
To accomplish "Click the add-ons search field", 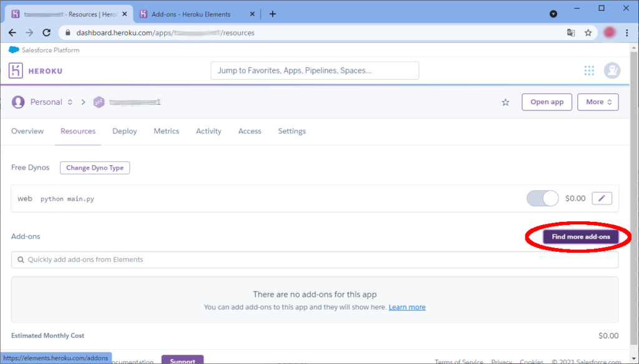I will tap(315, 260).
